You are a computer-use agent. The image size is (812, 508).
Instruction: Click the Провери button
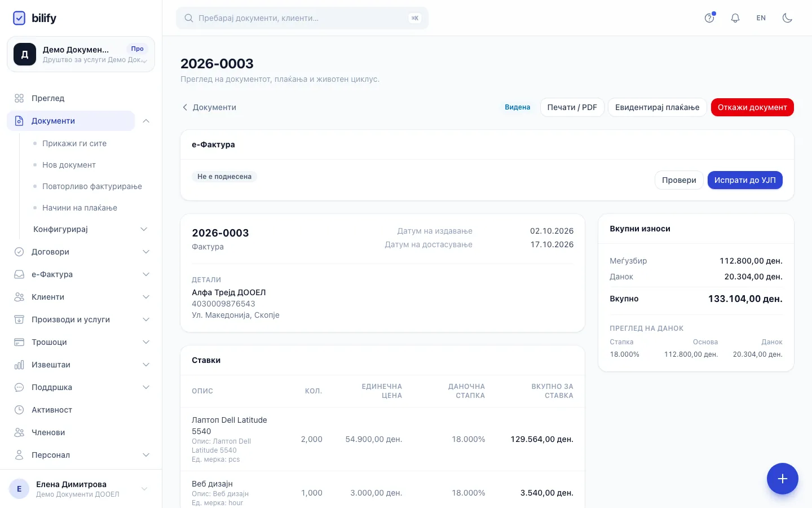coord(679,180)
